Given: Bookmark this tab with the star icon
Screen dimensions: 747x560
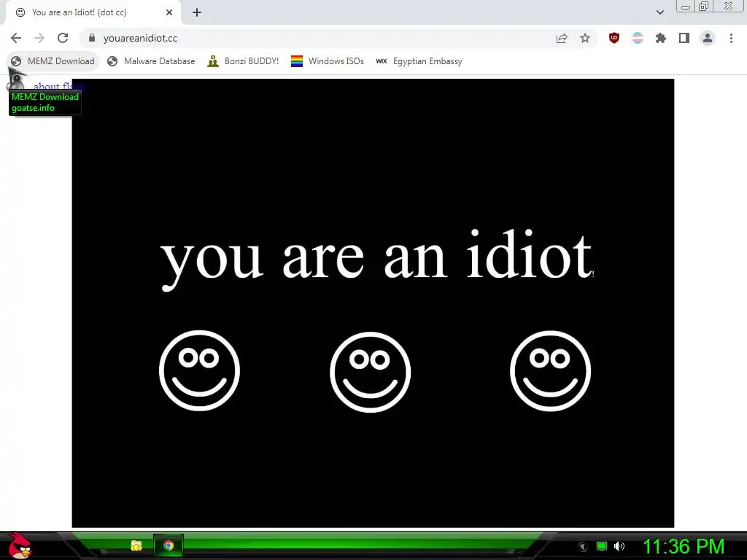Looking at the screenshot, I should pyautogui.click(x=585, y=39).
